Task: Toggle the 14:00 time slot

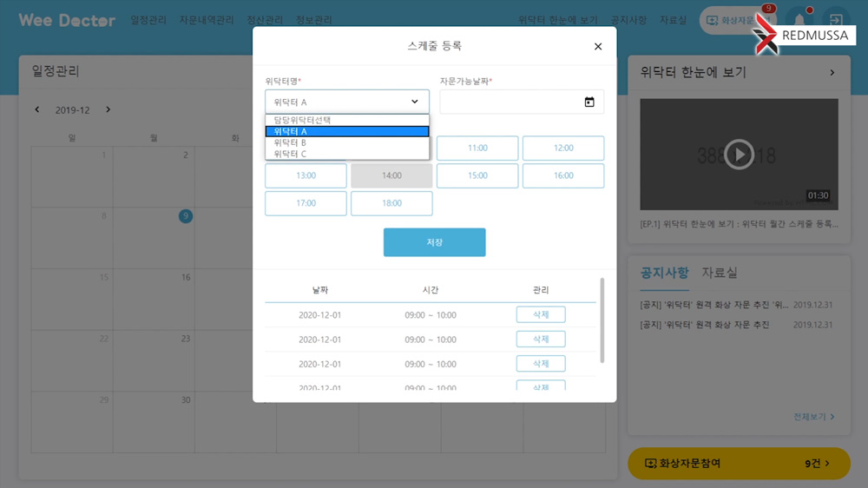Action: pos(391,175)
